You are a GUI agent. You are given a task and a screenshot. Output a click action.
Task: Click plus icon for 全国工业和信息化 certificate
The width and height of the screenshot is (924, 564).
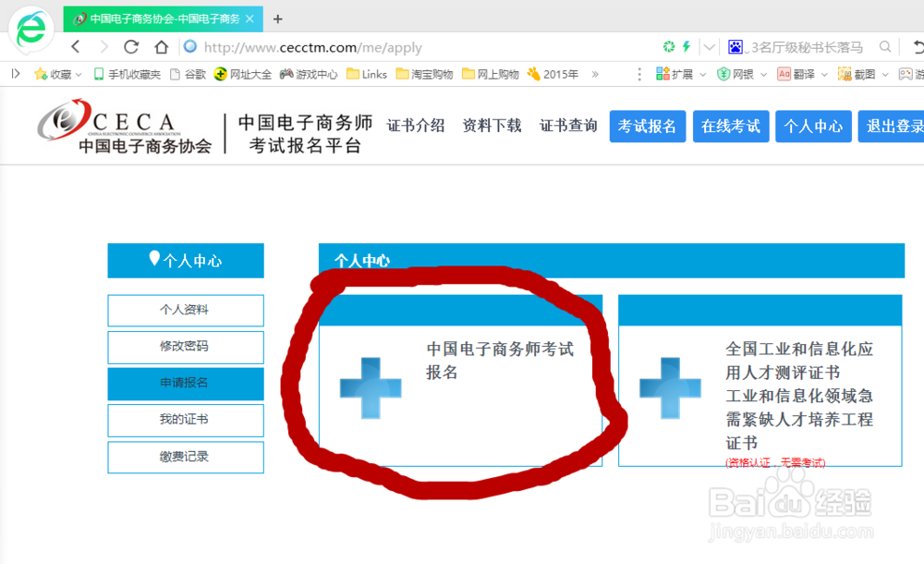(x=670, y=387)
